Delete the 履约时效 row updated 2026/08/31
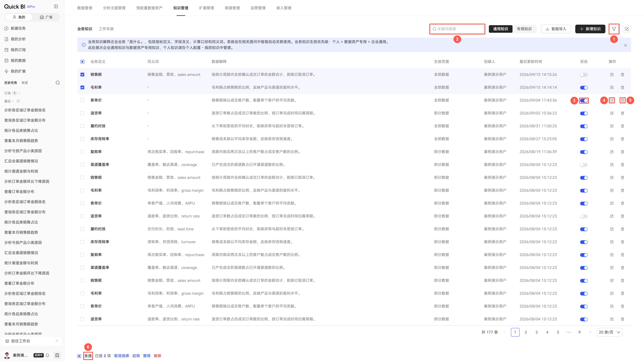The width and height of the screenshot is (644, 362). coord(623,126)
